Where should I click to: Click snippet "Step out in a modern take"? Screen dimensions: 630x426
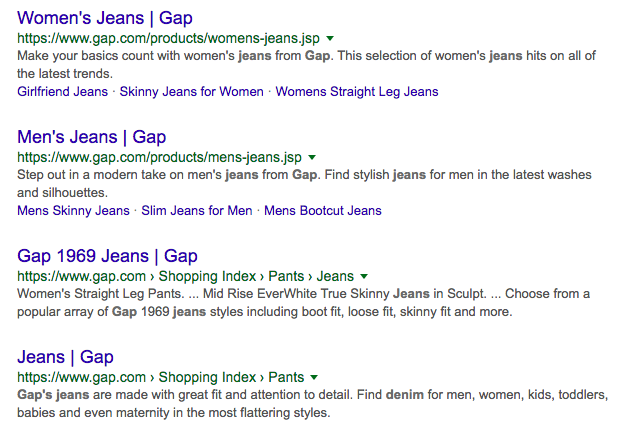98,174
